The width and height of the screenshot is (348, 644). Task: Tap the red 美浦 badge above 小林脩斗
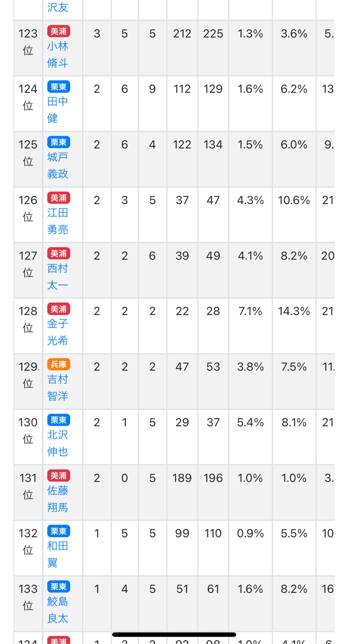pyautogui.click(x=59, y=31)
